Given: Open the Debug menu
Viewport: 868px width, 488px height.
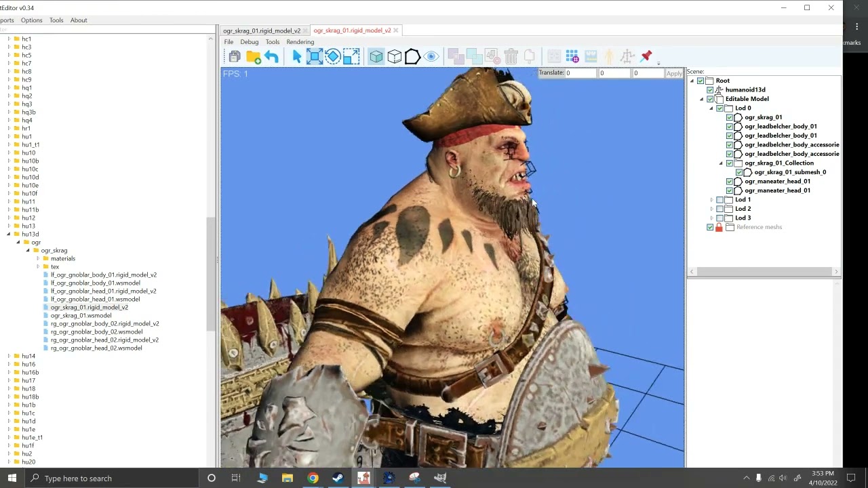Looking at the screenshot, I should [x=249, y=42].
